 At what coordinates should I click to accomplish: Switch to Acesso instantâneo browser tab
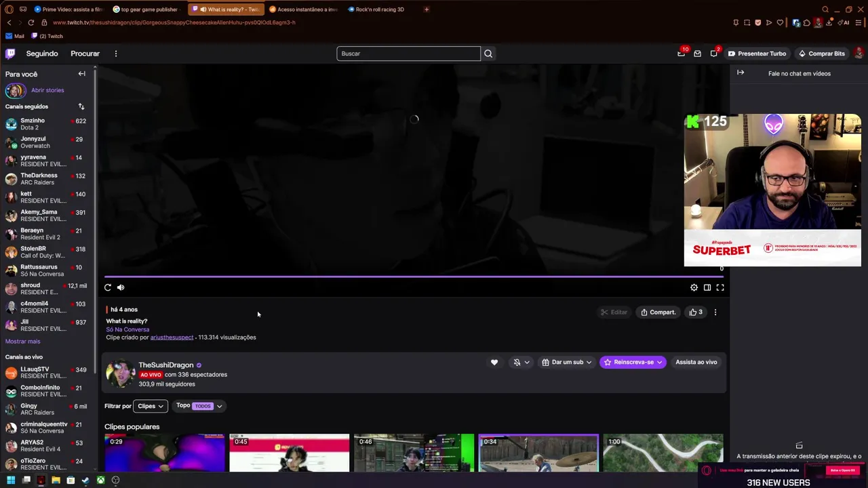pyautogui.click(x=303, y=9)
